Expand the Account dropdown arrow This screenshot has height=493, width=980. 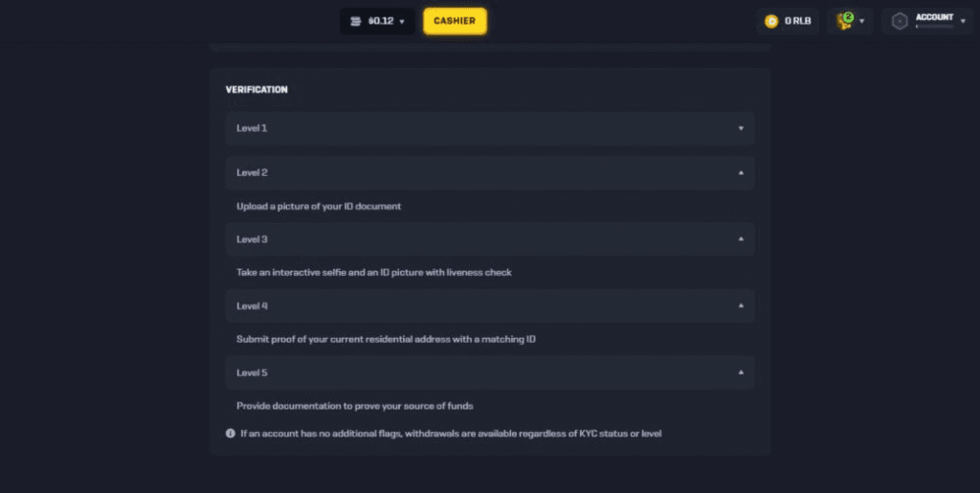pos(962,21)
